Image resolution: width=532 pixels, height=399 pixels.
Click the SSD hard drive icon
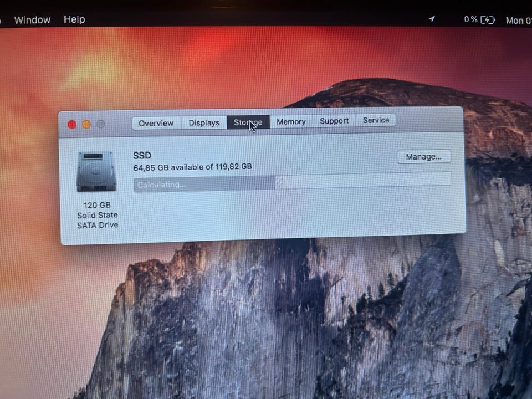click(x=96, y=172)
